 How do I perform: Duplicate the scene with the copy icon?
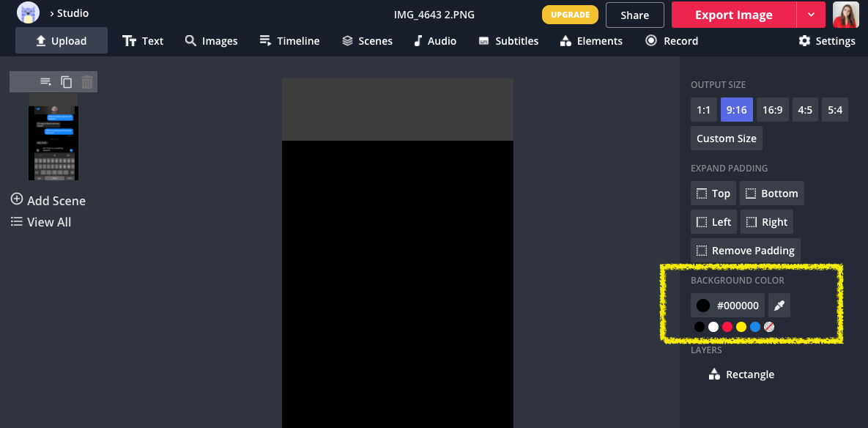(67, 82)
